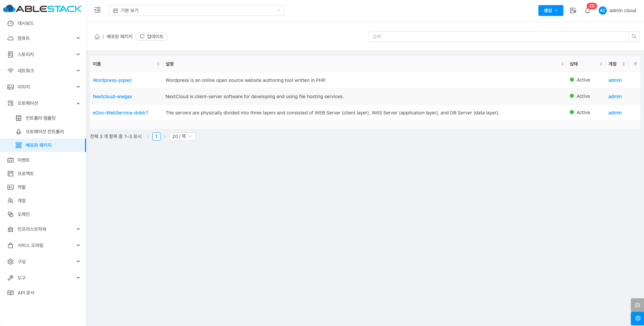Open admin account for Nextcloud row
The image size is (644, 326).
tap(615, 96)
